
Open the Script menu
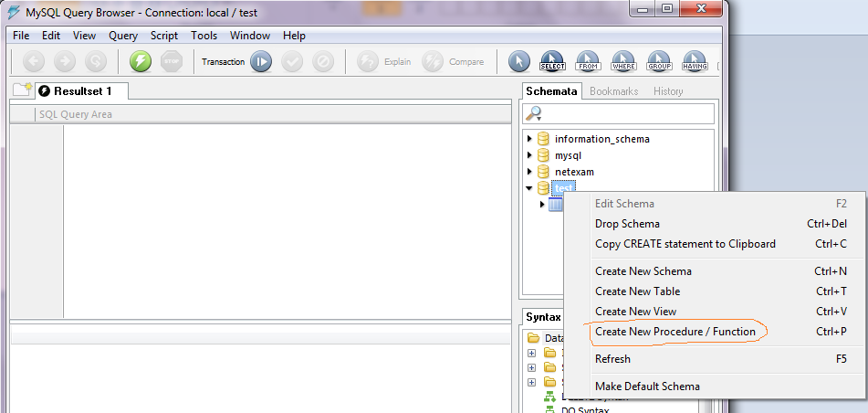click(x=164, y=36)
